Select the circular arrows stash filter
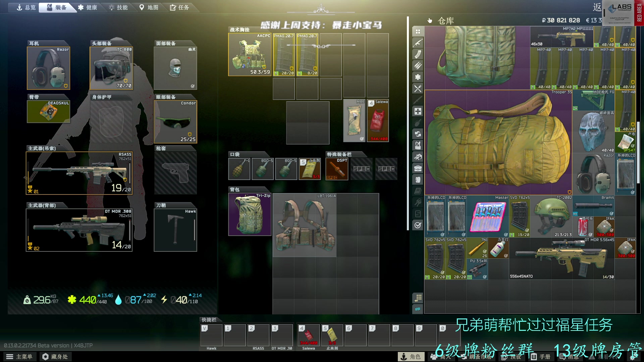The image size is (644, 362). click(x=418, y=134)
